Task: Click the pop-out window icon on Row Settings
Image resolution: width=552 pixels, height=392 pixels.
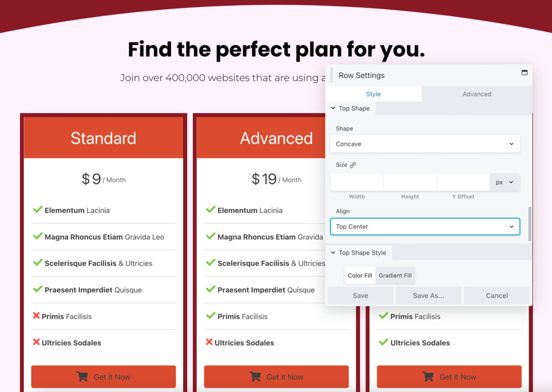Action: click(524, 73)
